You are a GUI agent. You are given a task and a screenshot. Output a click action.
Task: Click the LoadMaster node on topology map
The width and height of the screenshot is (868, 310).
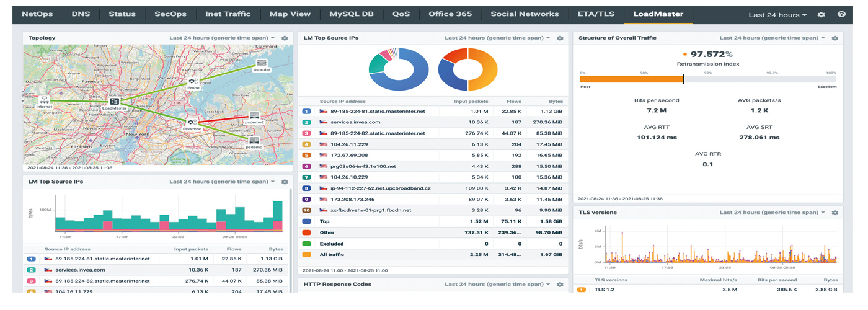coord(114,101)
